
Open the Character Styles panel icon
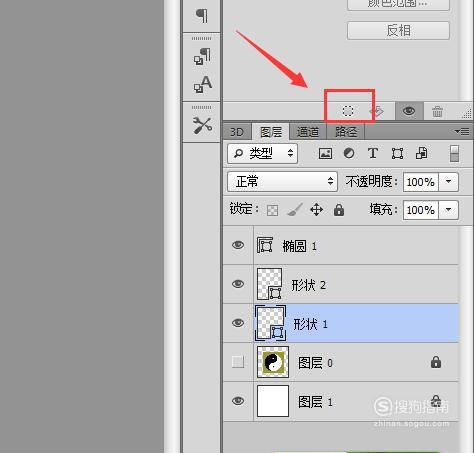click(x=203, y=84)
